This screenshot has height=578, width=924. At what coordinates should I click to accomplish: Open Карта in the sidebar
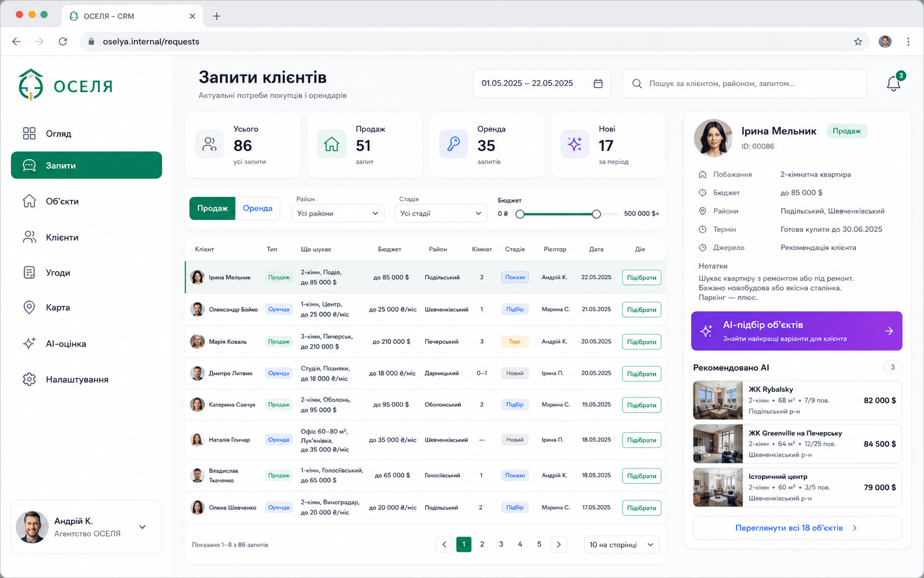coord(86,308)
